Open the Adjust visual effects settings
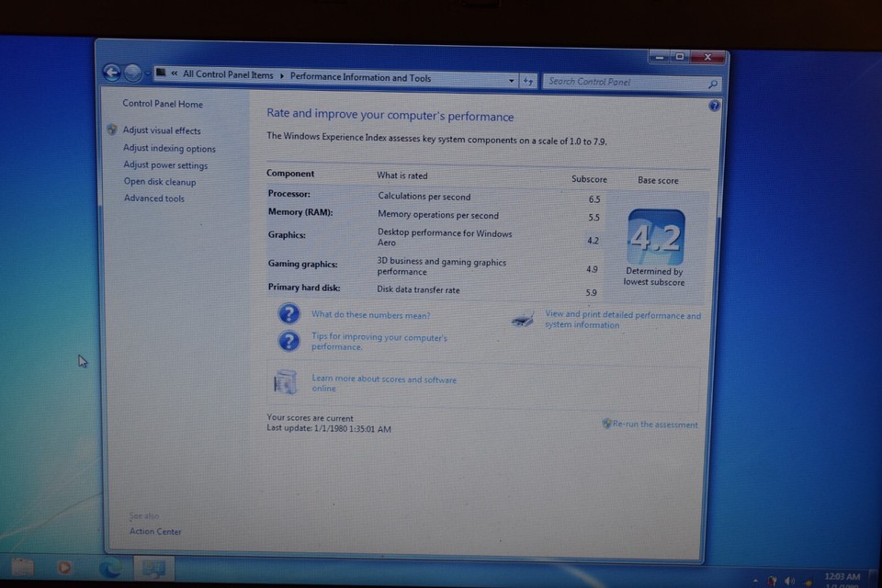 click(x=164, y=130)
